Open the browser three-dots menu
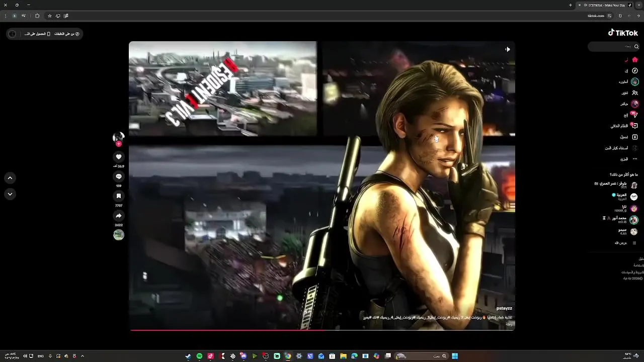The height and width of the screenshot is (362, 644). [6, 16]
